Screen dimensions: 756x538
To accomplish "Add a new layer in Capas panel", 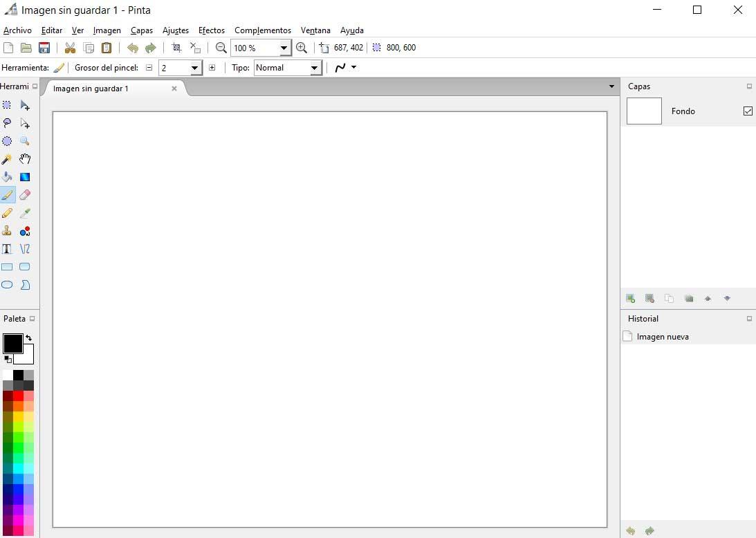I will click(631, 299).
